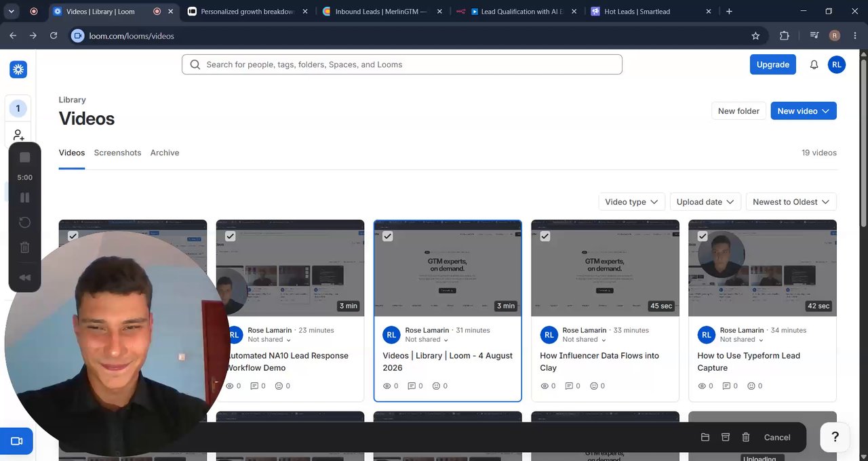Uncheck the first video card checkbox behind the camera bubble
This screenshot has width=868, height=461.
pos(73,236)
